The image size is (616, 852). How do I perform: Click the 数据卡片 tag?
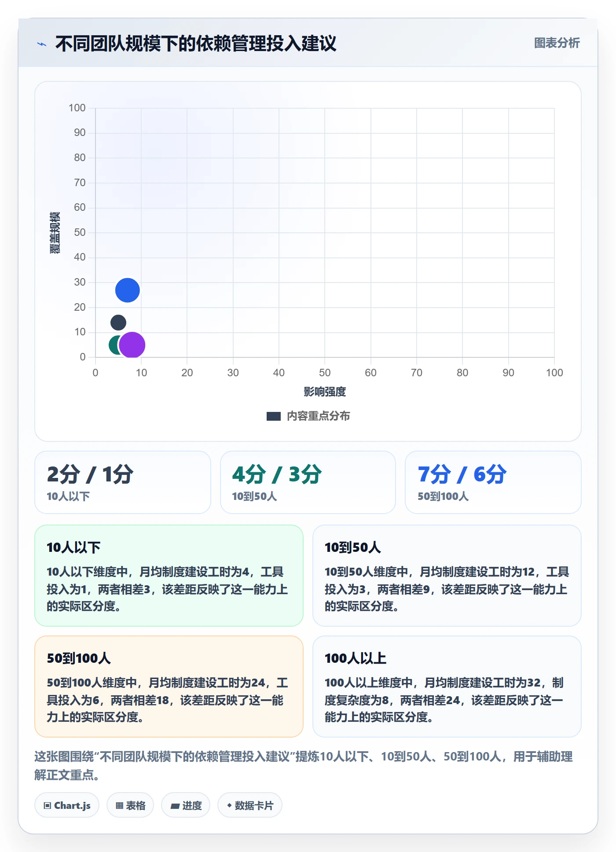[250, 805]
